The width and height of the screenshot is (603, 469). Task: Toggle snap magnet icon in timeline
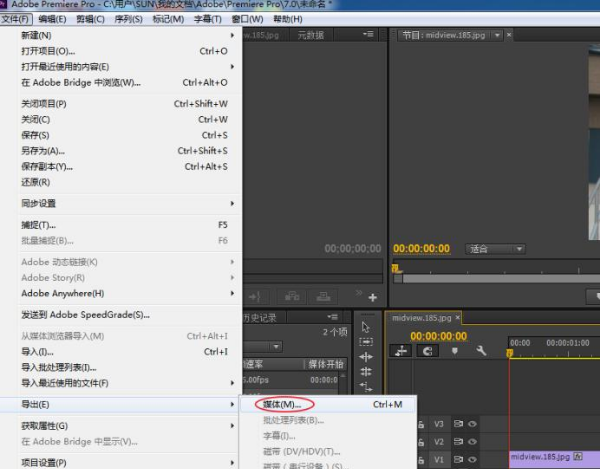point(428,351)
